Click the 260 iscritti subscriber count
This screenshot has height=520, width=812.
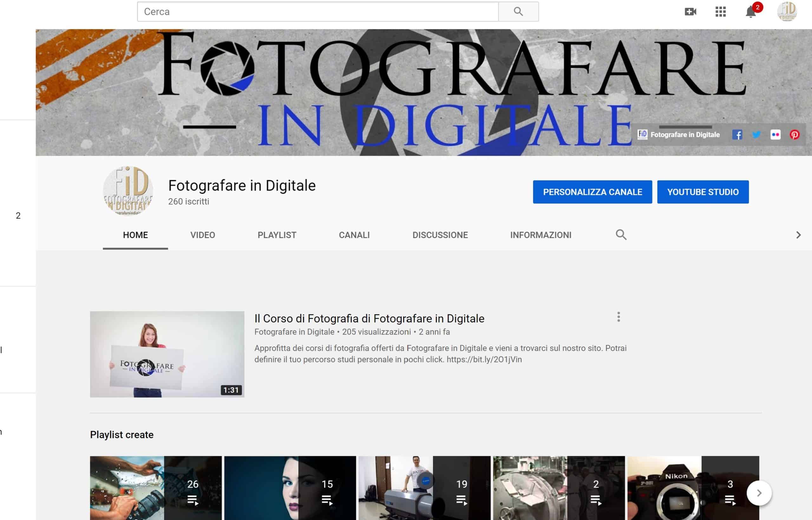pyautogui.click(x=188, y=202)
